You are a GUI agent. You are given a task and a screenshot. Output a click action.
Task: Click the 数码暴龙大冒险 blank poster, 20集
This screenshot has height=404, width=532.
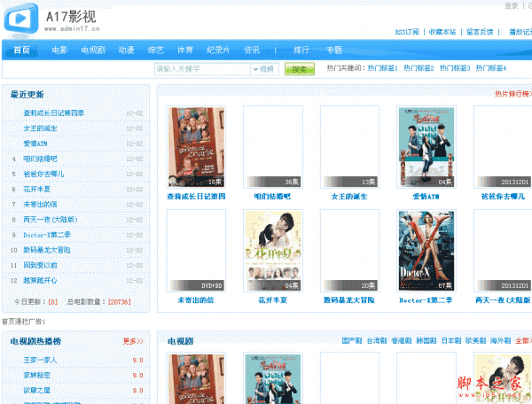[349, 251]
